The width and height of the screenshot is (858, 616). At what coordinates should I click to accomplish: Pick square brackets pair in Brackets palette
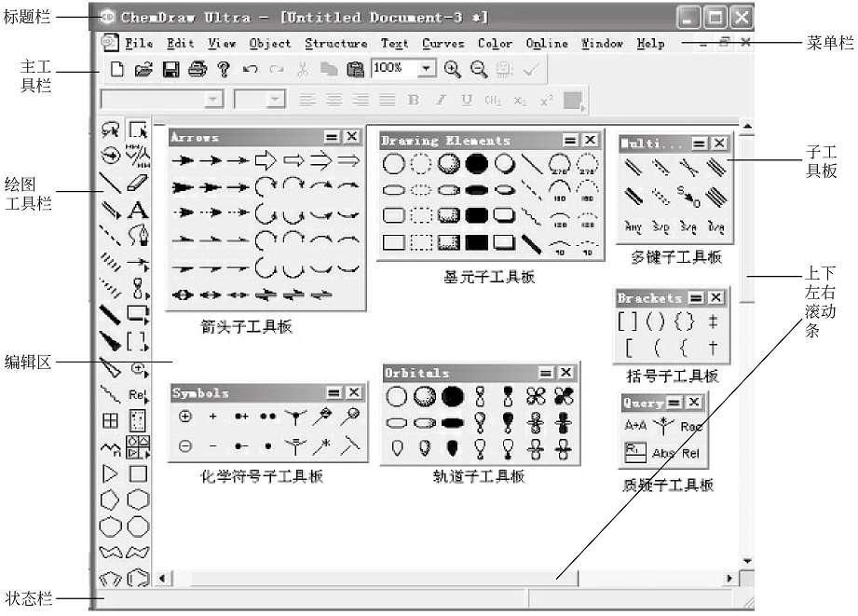click(627, 322)
